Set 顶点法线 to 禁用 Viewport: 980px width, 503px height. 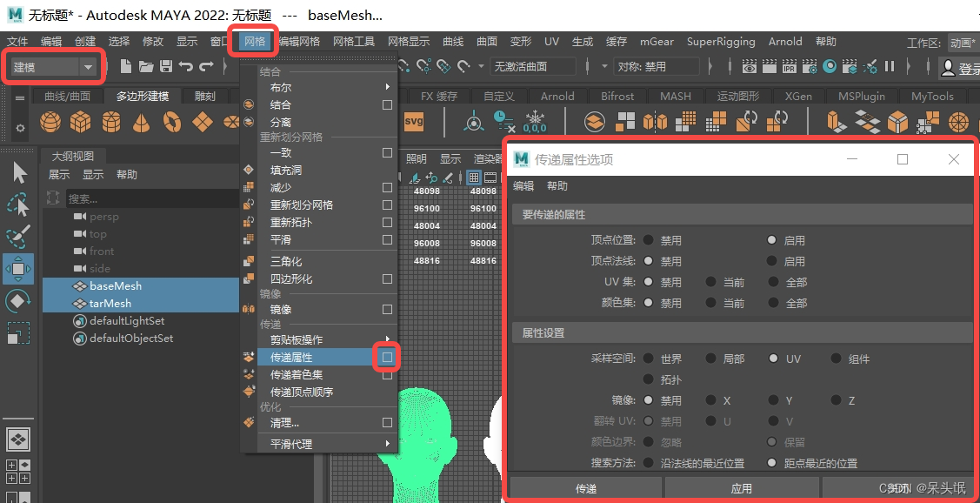coord(648,261)
